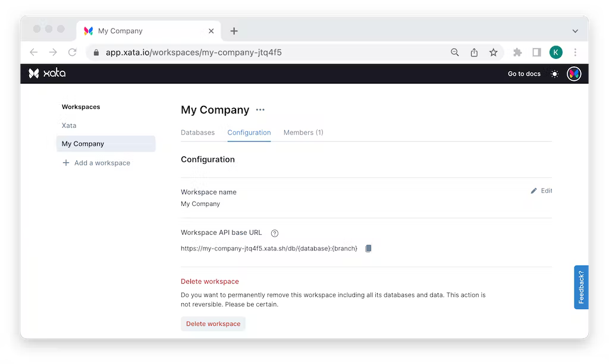Reload the current page
609x364 pixels.
click(72, 52)
